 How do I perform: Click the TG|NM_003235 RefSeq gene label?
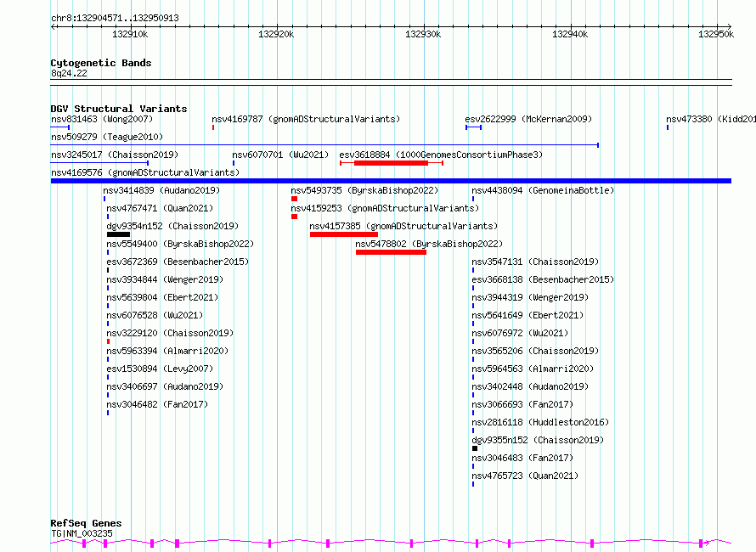(x=82, y=533)
